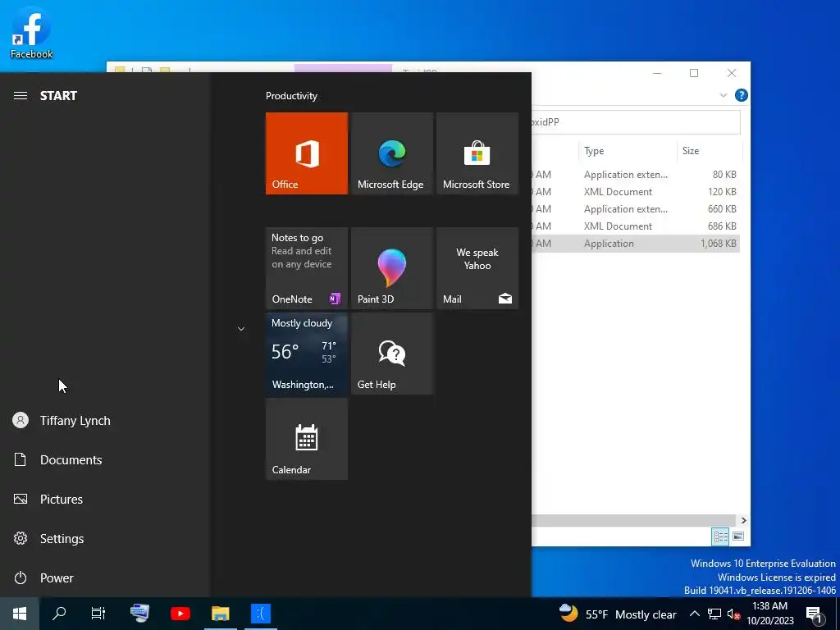The height and width of the screenshot is (630, 840).
Task: Open the Facebook desktop shortcut
Action: [x=32, y=34]
